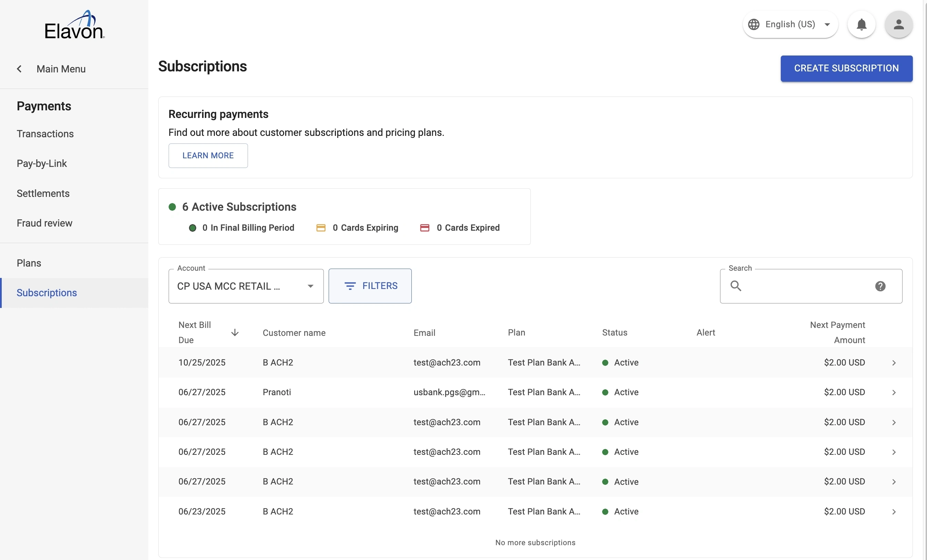927x560 pixels.
Task: Open the 06/23/2025 subscription row chevron
Action: pyautogui.click(x=894, y=512)
